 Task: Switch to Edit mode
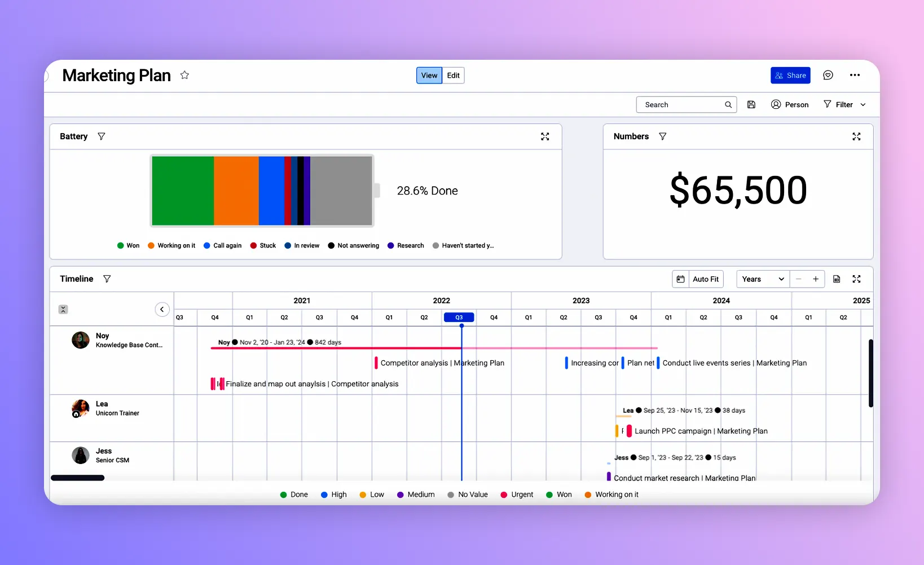point(454,75)
